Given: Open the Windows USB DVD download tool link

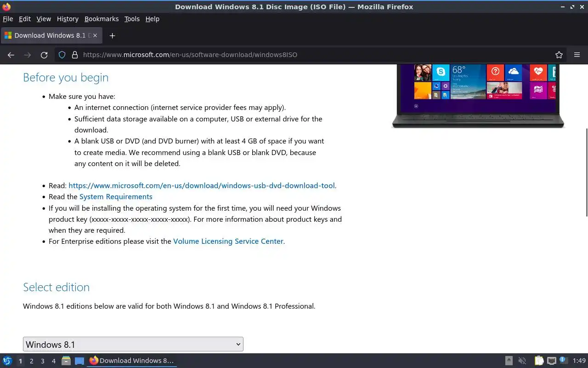Looking at the screenshot, I should 202,186.
